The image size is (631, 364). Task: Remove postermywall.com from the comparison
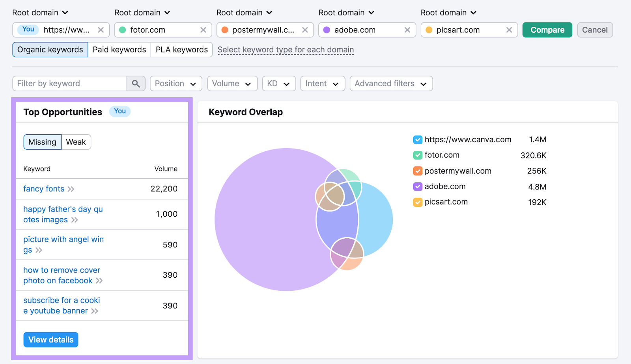(x=305, y=30)
